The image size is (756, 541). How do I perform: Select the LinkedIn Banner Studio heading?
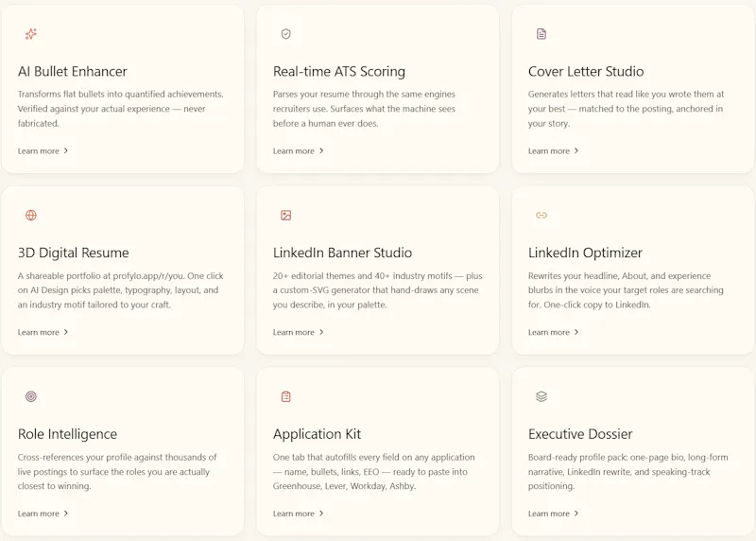[x=342, y=253]
